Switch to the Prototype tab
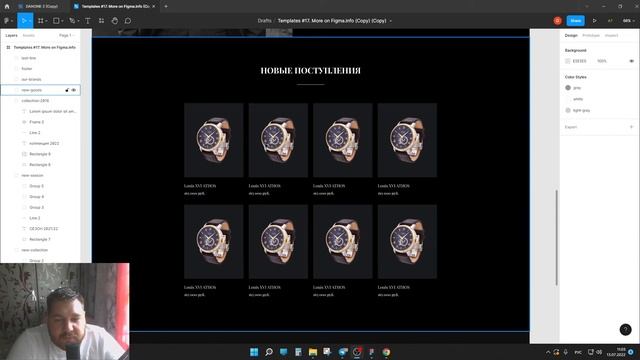This screenshot has height=360, width=640. [591, 36]
